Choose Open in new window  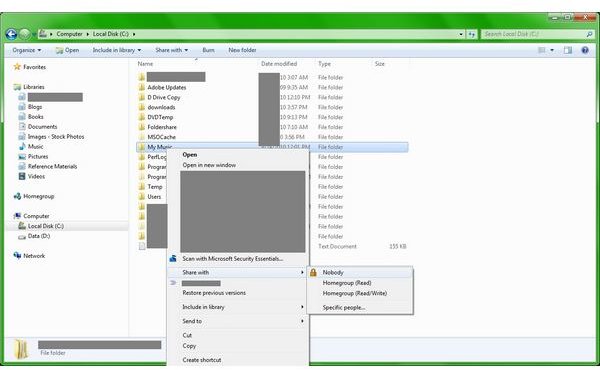click(x=209, y=165)
